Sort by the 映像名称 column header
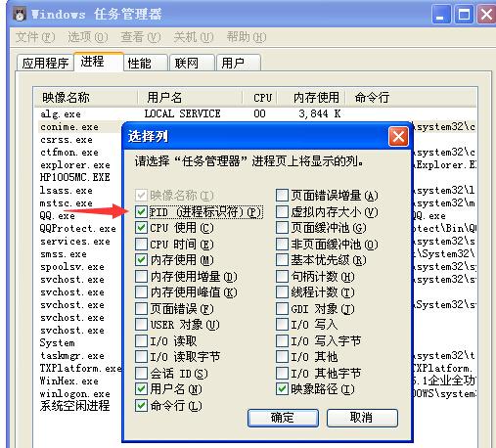This screenshot has height=448, width=496. click(86, 97)
